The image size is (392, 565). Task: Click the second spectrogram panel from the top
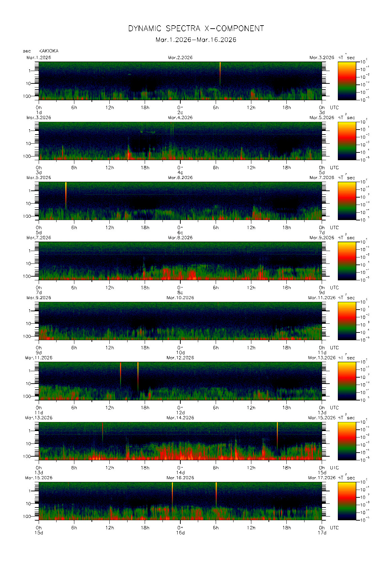[180, 141]
